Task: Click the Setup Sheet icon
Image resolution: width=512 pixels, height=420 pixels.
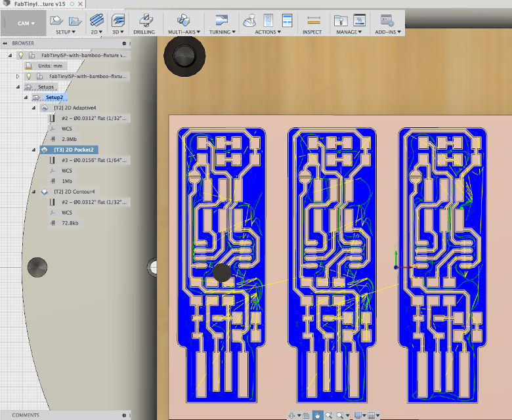Action: (287, 20)
